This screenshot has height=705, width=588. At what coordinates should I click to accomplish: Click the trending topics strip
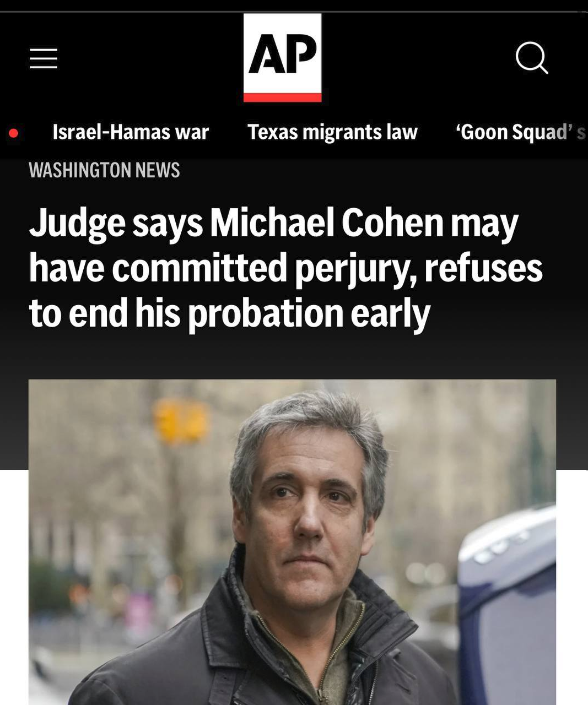click(294, 132)
